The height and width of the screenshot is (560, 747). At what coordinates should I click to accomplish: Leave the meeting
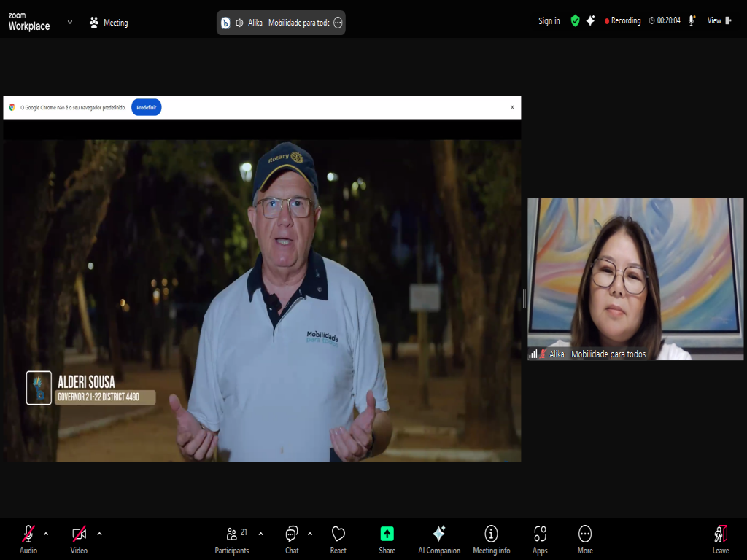[720, 539]
